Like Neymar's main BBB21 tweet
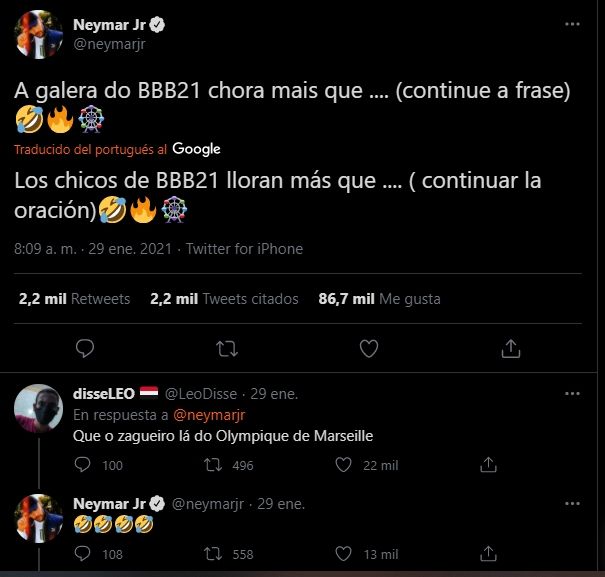 pos(369,348)
